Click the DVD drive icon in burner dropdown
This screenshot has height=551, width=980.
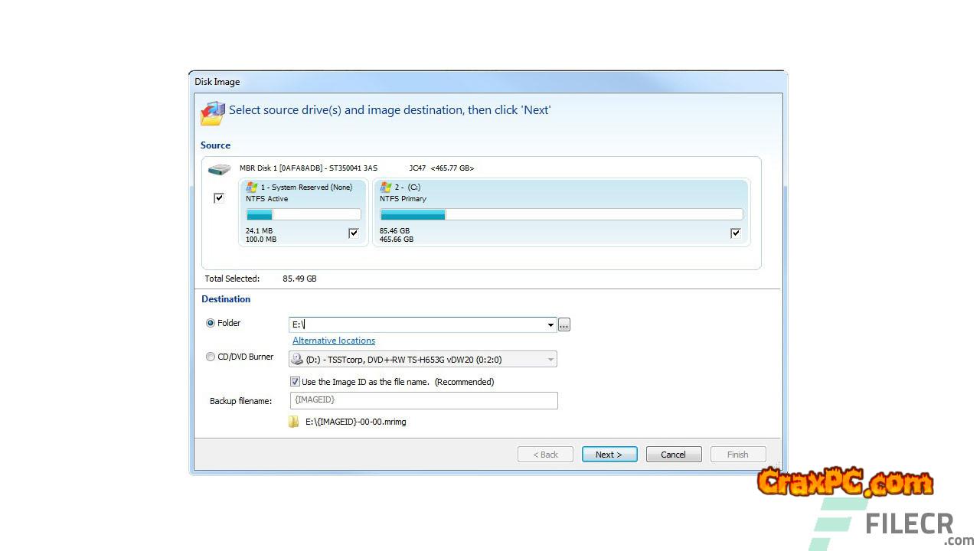(x=297, y=359)
